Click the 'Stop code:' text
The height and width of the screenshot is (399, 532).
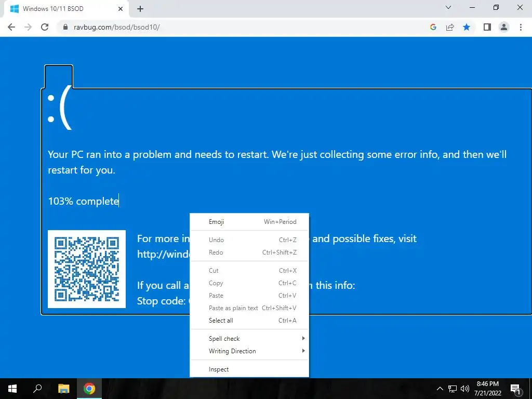coord(161,301)
